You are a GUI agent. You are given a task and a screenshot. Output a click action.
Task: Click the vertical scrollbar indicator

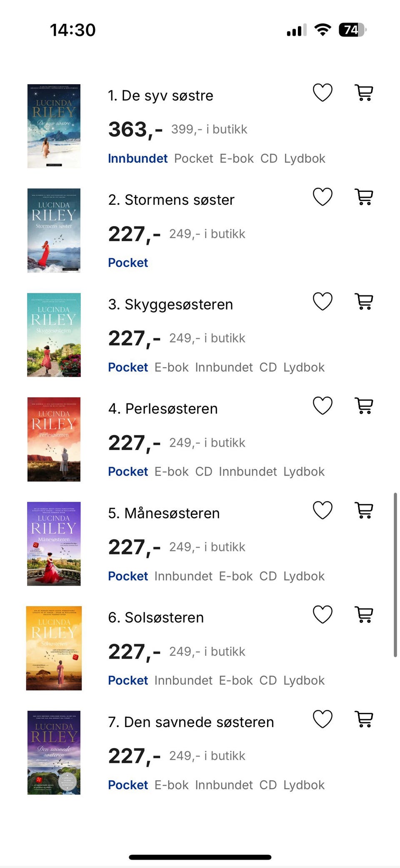(x=395, y=575)
